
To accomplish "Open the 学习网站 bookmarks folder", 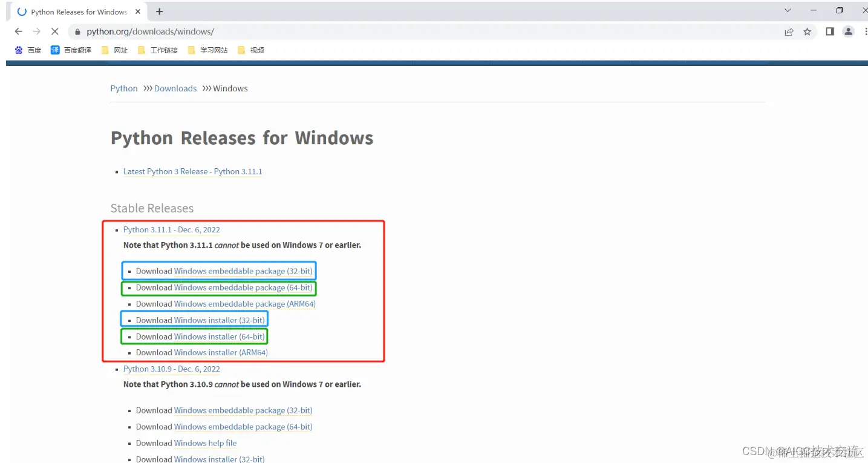I will [x=207, y=50].
